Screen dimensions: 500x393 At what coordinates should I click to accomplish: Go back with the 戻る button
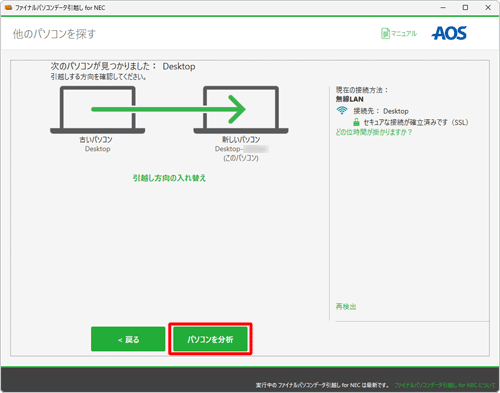[128, 339]
